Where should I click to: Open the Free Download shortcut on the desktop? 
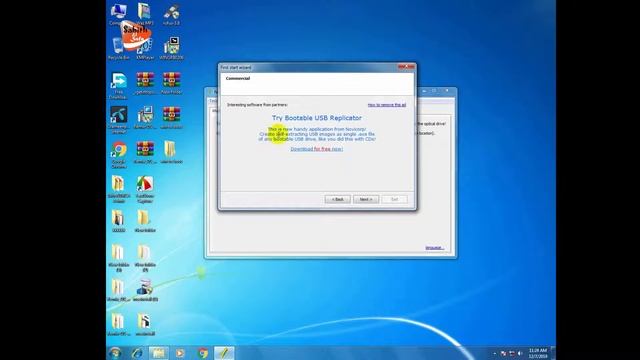118,86
